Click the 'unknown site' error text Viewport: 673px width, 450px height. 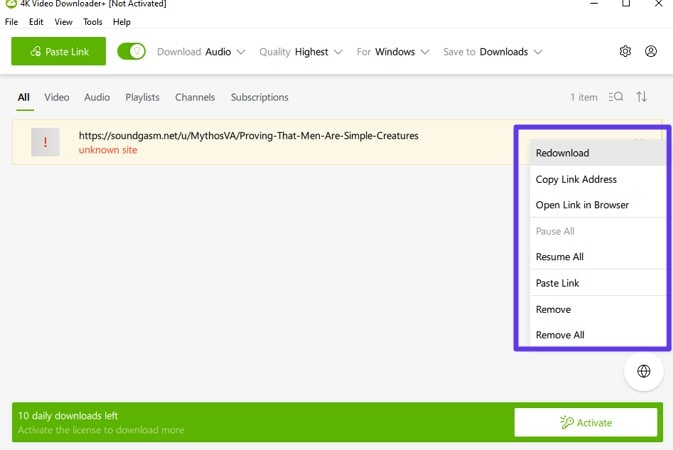[x=108, y=150]
